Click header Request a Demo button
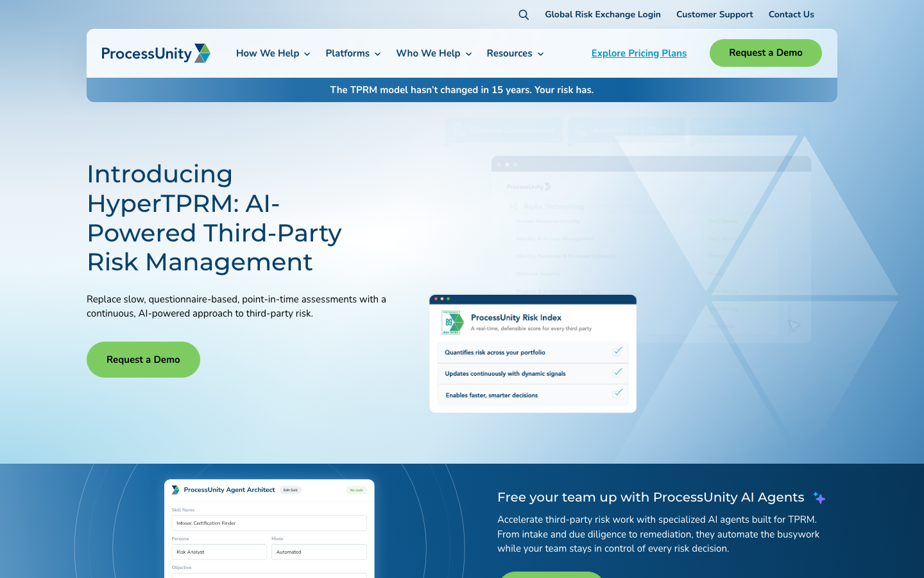This screenshot has height=578, width=924. pyautogui.click(x=766, y=53)
